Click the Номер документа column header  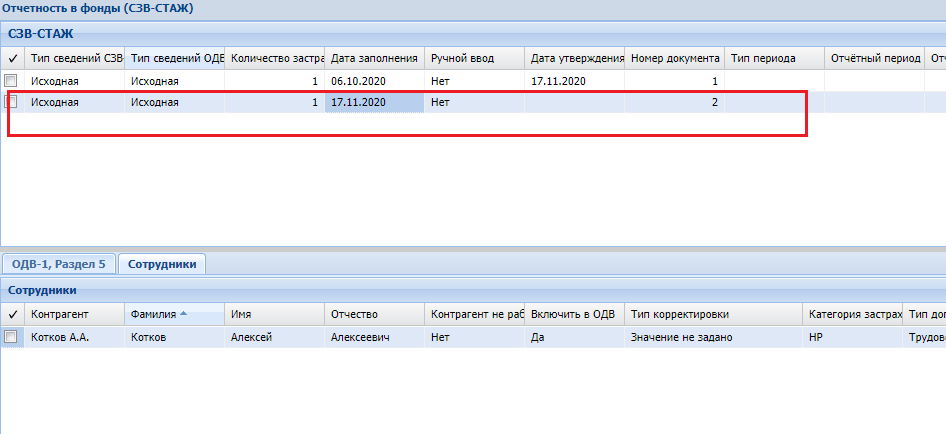tap(674, 58)
